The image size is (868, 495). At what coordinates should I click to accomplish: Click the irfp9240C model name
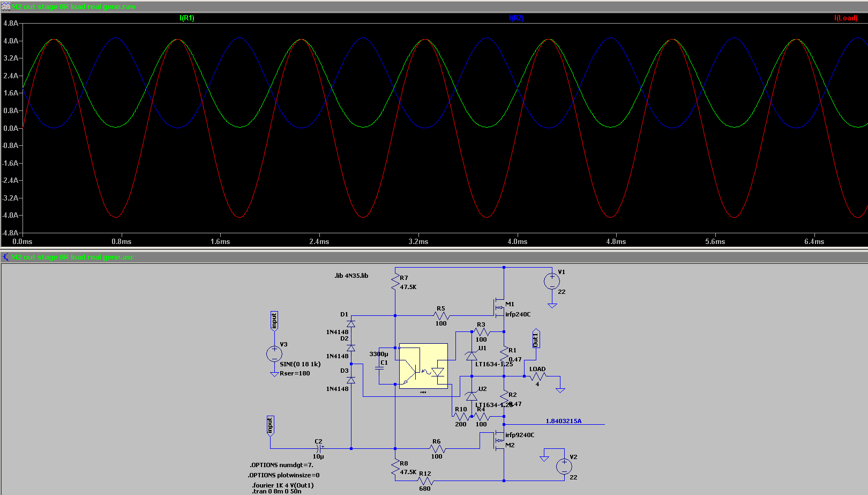[x=520, y=435]
